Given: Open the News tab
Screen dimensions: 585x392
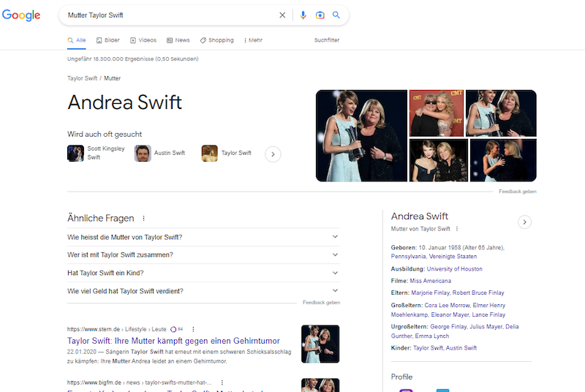Looking at the screenshot, I should (x=178, y=40).
